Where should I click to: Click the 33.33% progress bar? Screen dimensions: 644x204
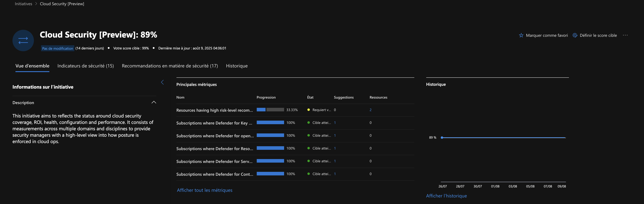(270, 110)
